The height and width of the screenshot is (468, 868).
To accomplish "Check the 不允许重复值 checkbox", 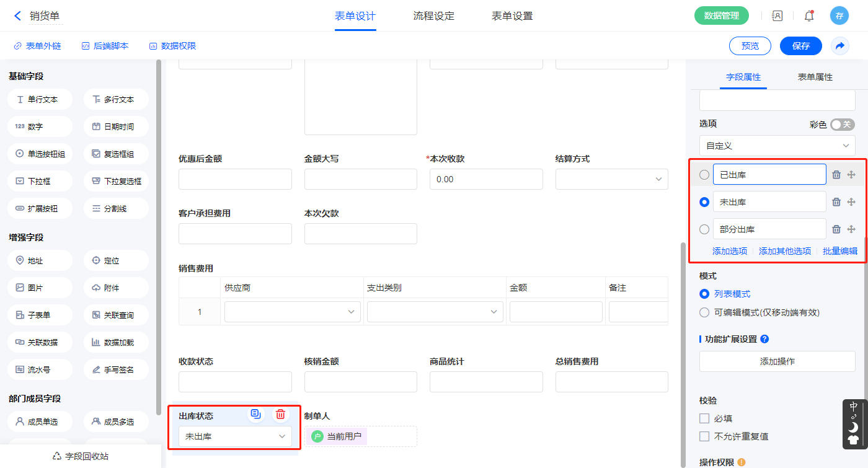I will [704, 436].
